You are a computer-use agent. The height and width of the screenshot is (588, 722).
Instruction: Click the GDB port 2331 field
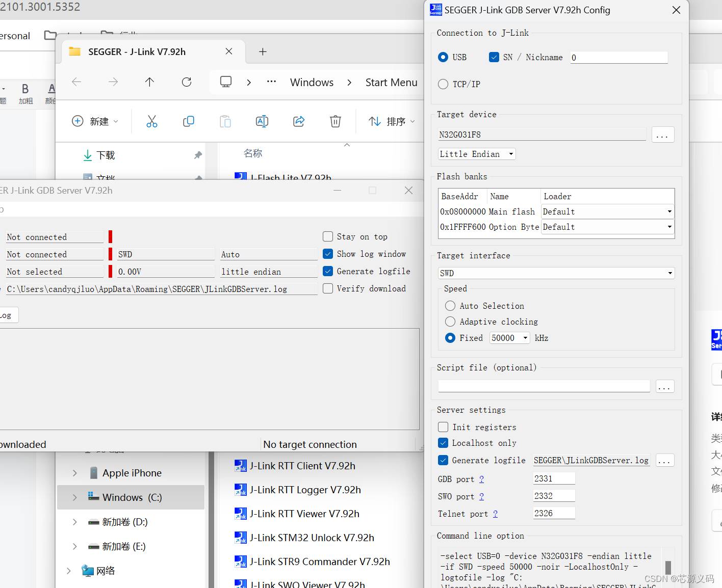[x=554, y=478]
